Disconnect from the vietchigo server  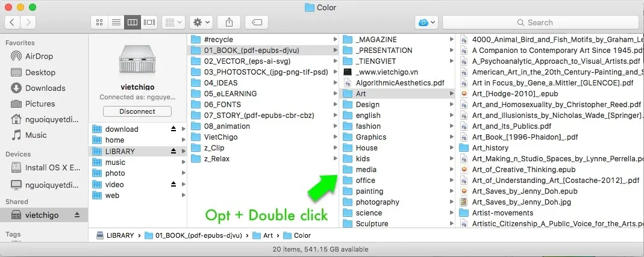(137, 111)
